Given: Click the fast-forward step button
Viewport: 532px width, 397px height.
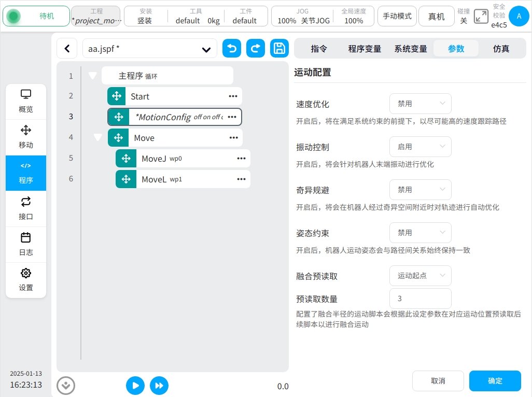Looking at the screenshot, I should click(x=159, y=386).
